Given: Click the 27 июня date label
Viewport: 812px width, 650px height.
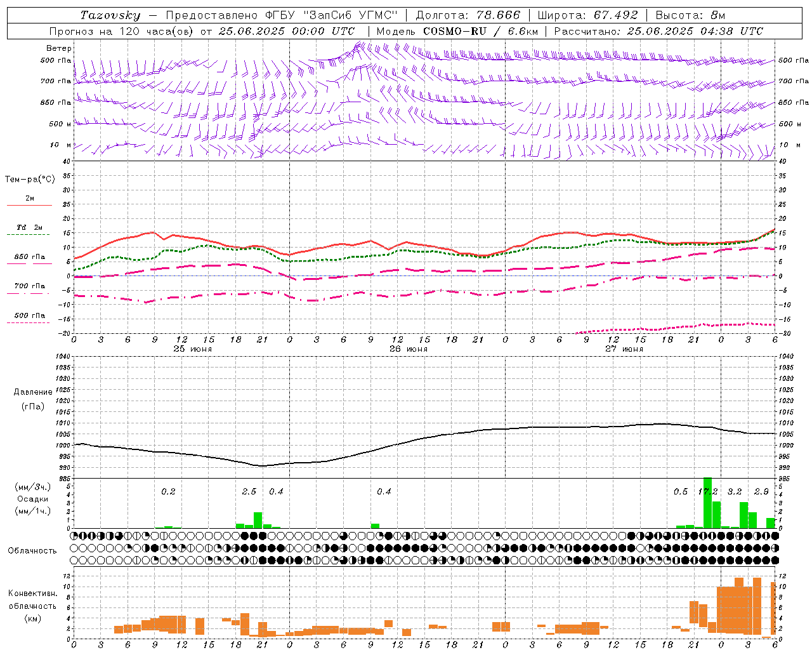Looking at the screenshot, I should (x=624, y=349).
